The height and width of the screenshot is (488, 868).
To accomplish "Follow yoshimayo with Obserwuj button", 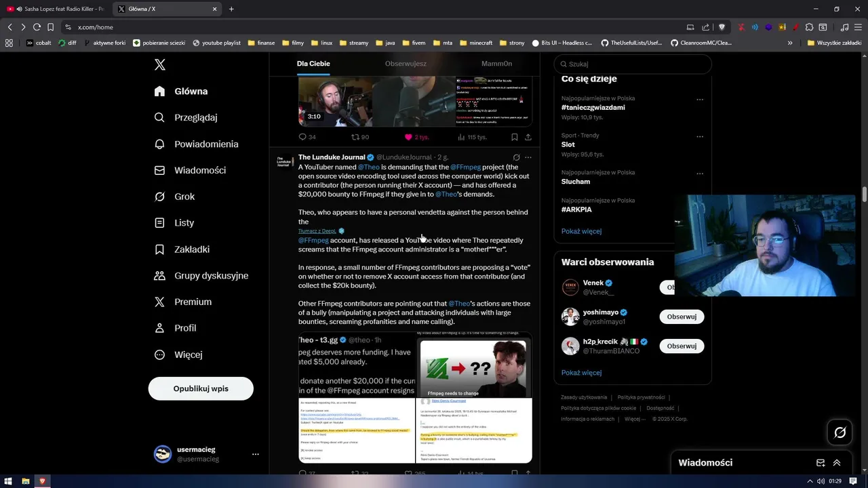I will click(x=682, y=317).
